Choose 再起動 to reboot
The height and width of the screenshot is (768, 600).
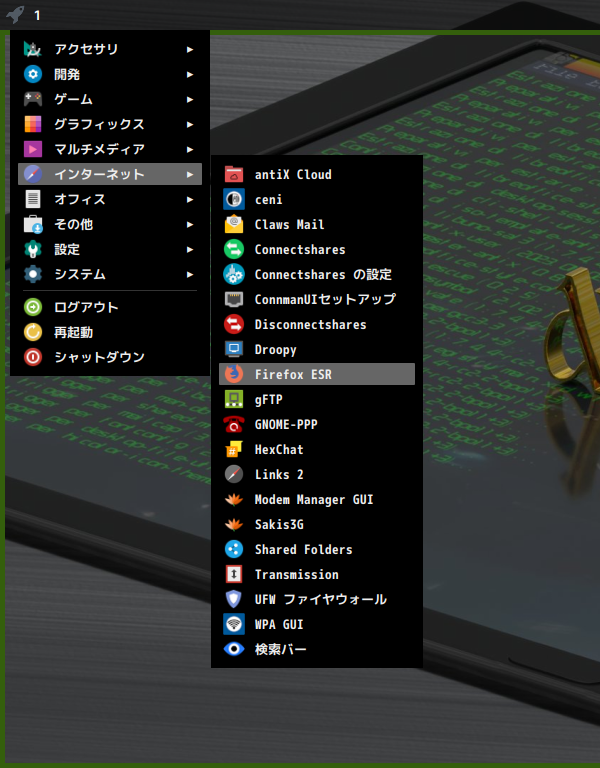110,332
